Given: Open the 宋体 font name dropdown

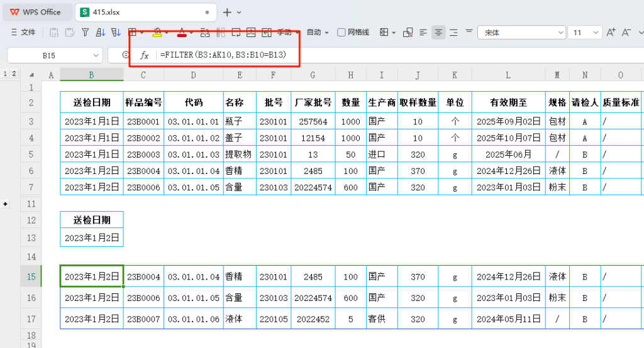Looking at the screenshot, I should coord(560,33).
